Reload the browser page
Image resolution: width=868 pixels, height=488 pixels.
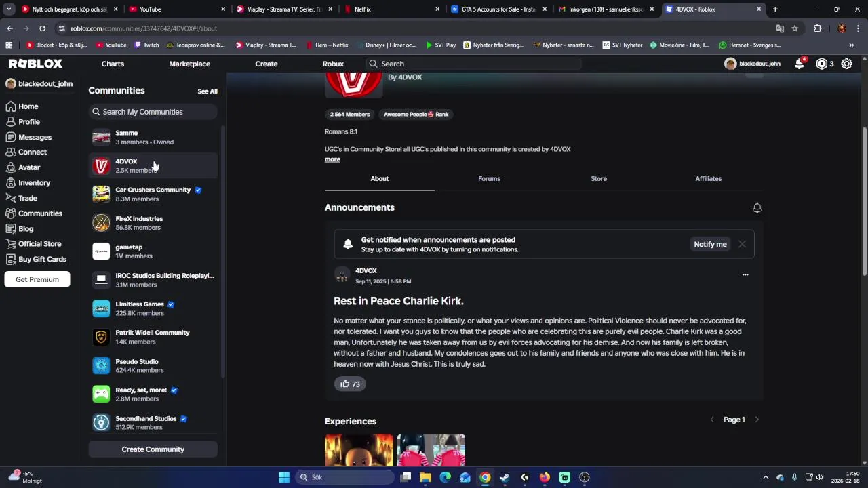click(42, 28)
